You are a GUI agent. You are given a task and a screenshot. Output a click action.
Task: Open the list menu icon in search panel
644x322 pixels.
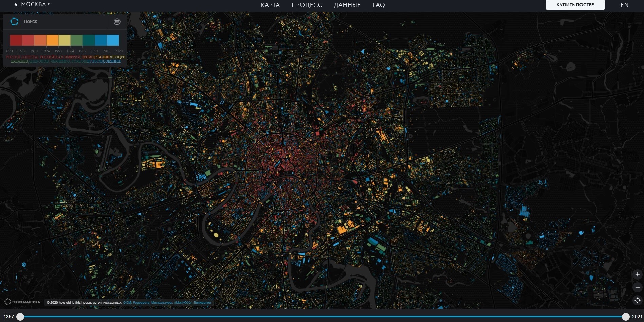coord(117,22)
